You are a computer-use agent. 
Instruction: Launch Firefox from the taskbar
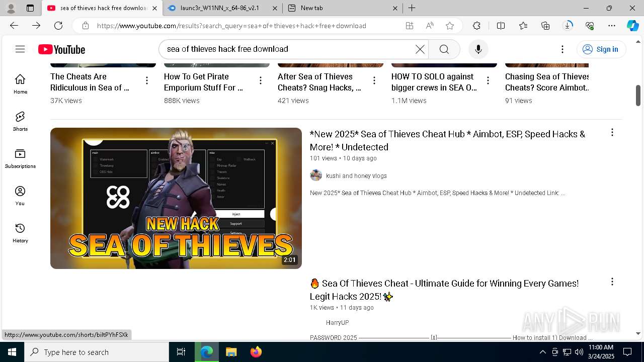(x=256, y=352)
